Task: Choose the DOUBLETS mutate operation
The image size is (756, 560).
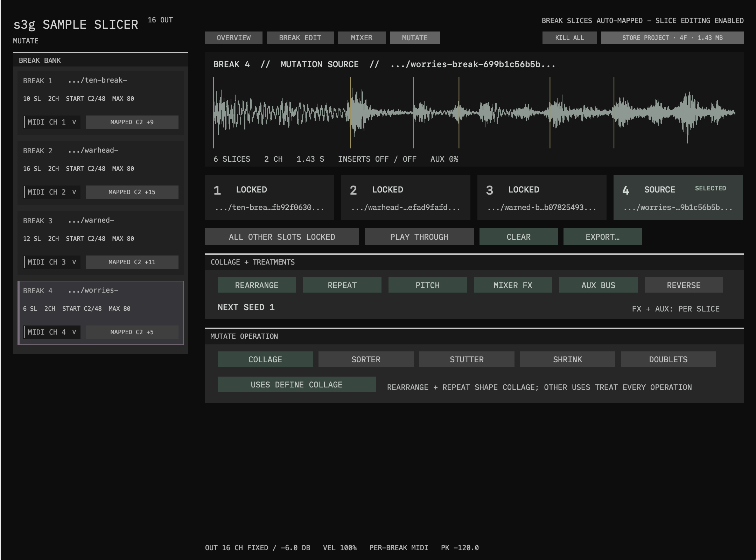Action: tap(668, 359)
